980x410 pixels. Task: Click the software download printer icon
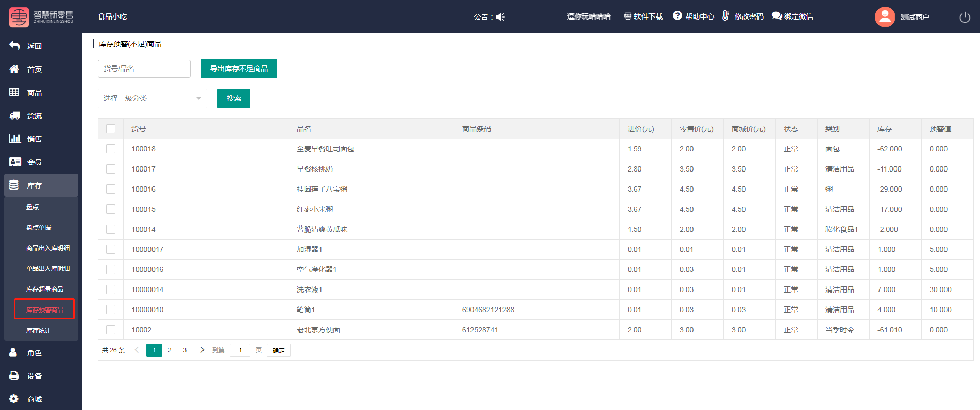pos(628,16)
